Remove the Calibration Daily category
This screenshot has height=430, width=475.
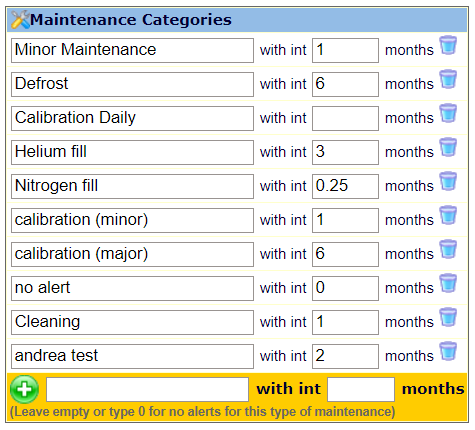point(448,113)
